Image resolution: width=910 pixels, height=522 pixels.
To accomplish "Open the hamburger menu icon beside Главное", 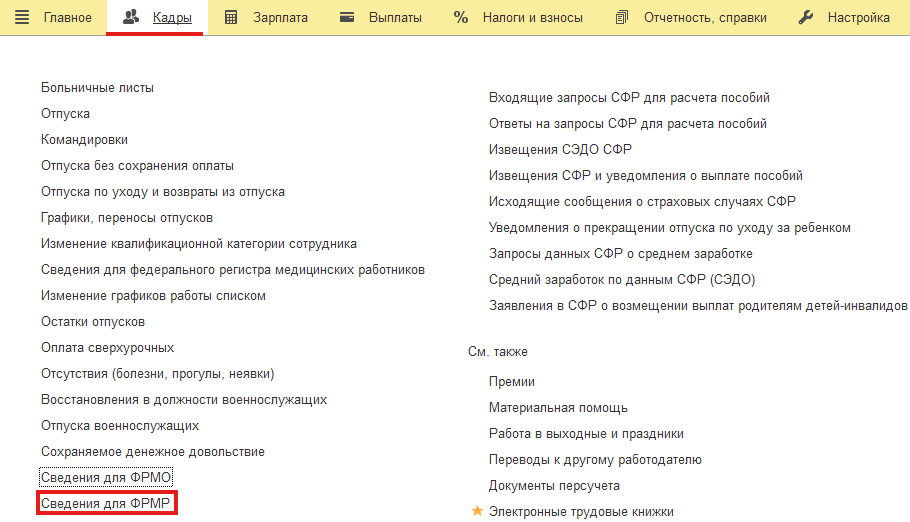I will coord(21,17).
